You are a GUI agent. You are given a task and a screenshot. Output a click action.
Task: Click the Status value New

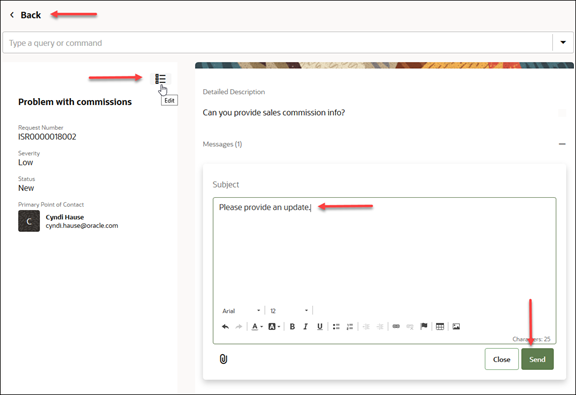tap(26, 188)
